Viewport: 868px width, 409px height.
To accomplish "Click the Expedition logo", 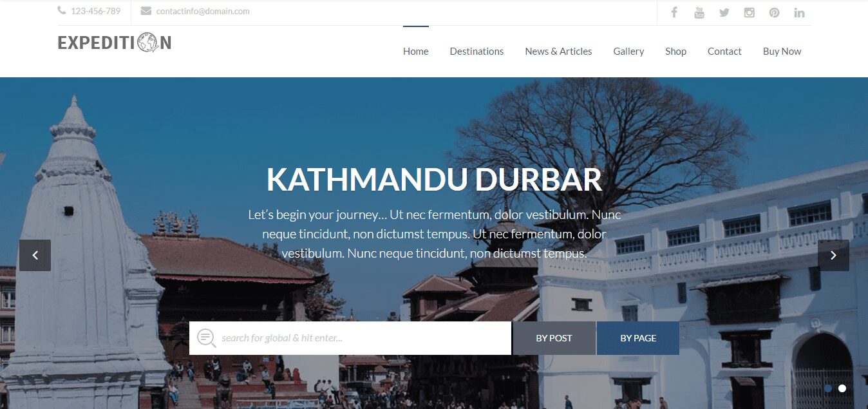I will pyautogui.click(x=115, y=43).
